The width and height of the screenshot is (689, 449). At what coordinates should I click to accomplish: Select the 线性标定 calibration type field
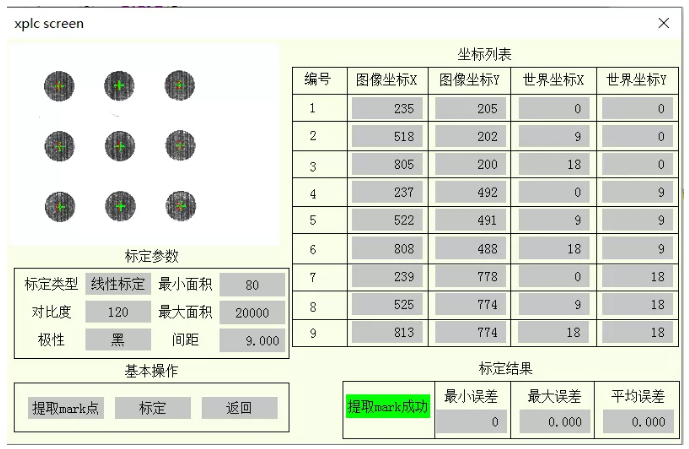coord(118,284)
